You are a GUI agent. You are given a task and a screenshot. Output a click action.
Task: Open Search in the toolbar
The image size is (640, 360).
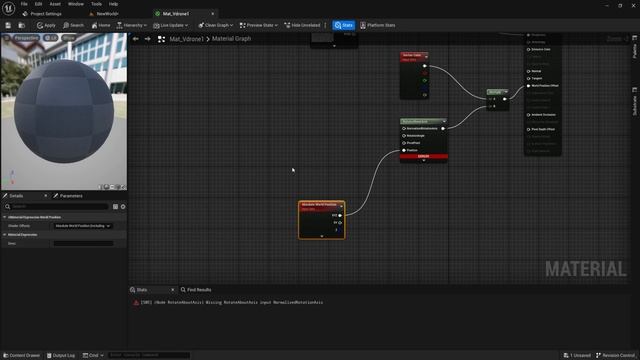pyautogui.click(x=73, y=25)
